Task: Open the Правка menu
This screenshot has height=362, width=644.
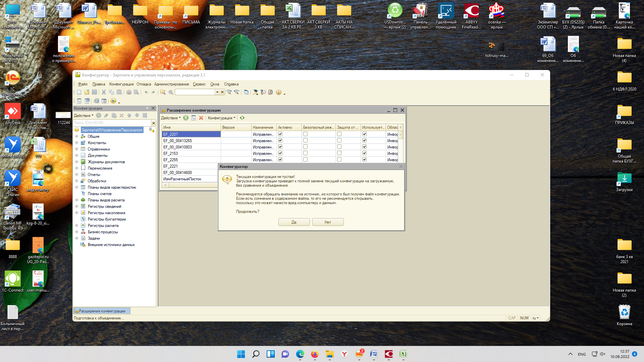Action: point(99,84)
